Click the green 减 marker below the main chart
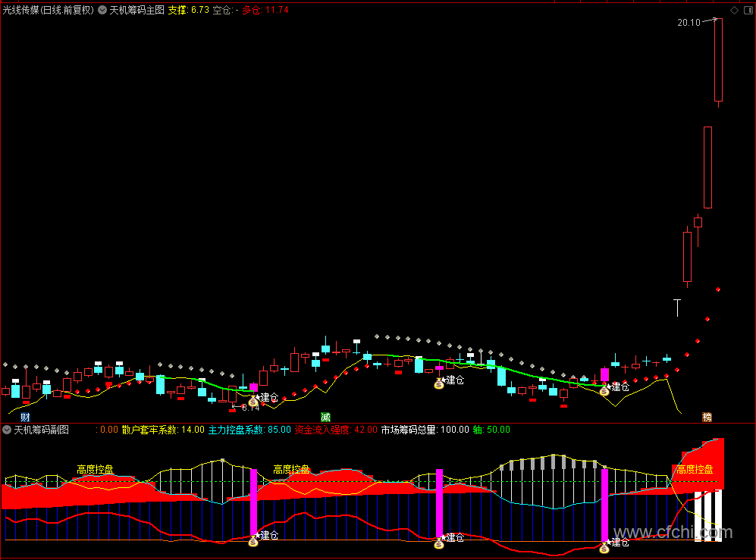This screenshot has height=560, width=756. point(325,418)
